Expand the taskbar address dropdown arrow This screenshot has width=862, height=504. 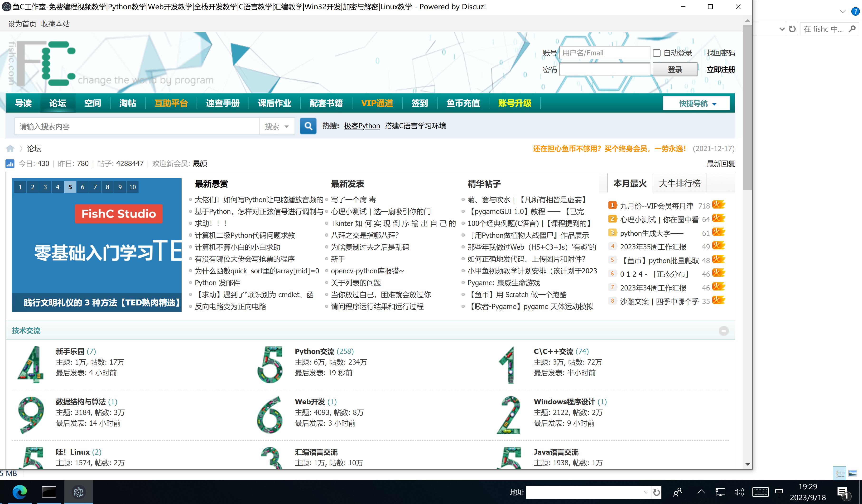pyautogui.click(x=645, y=492)
